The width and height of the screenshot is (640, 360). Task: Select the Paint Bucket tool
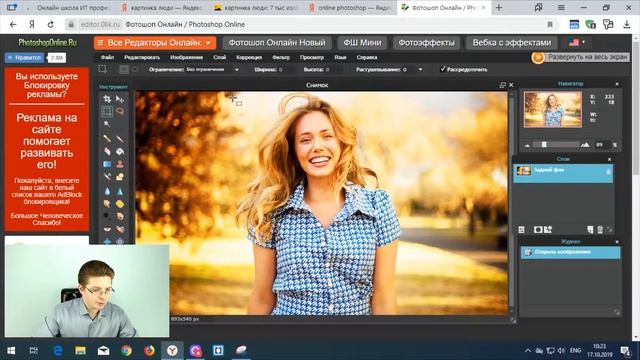click(120, 151)
